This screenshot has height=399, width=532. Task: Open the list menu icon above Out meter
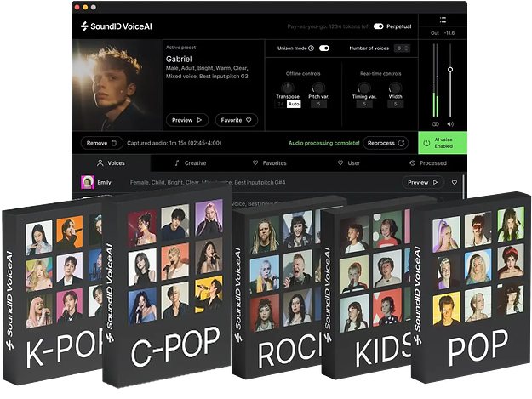point(443,20)
